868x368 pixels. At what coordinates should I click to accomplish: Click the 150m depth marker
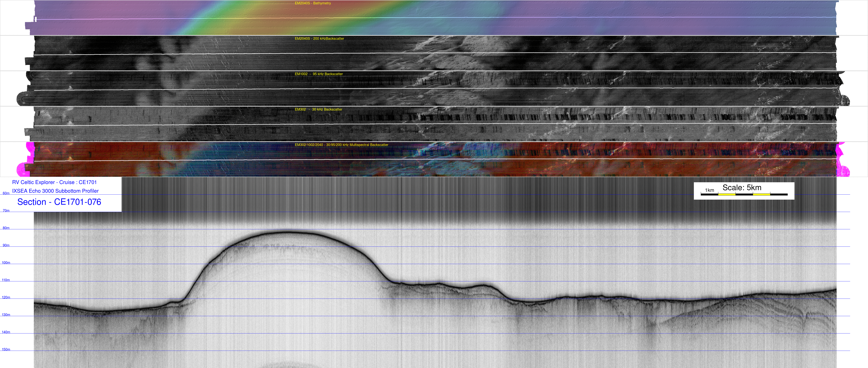6,350
